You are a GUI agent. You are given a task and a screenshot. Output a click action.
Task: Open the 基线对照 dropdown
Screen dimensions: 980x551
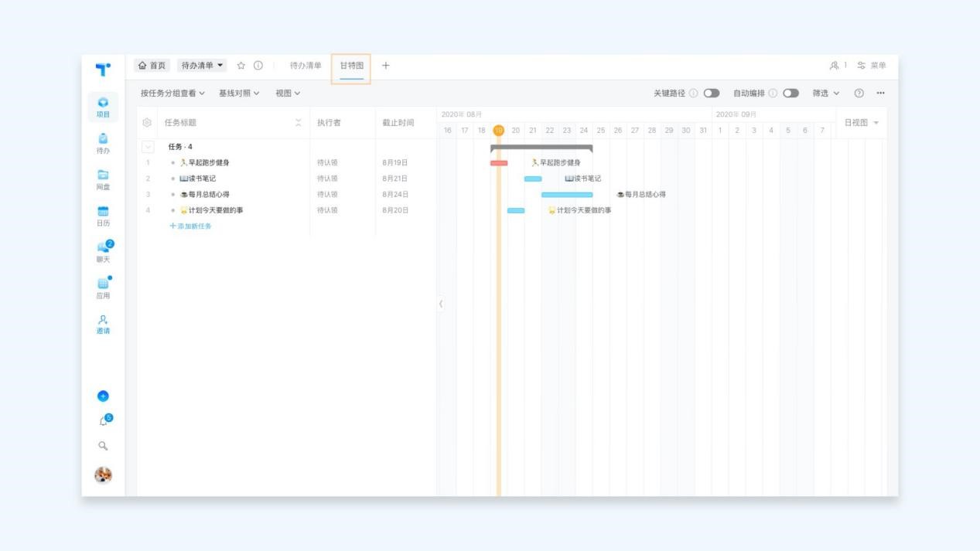pyautogui.click(x=239, y=93)
